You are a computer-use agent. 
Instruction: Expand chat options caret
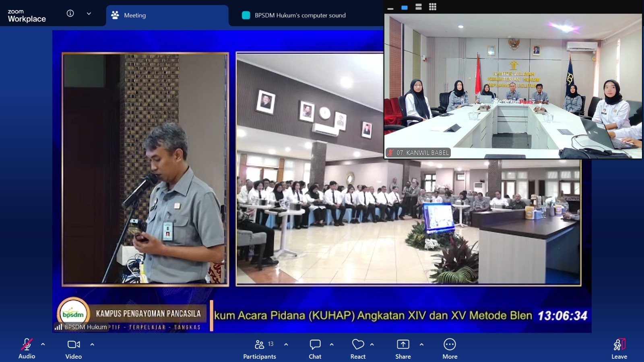pos(332,344)
